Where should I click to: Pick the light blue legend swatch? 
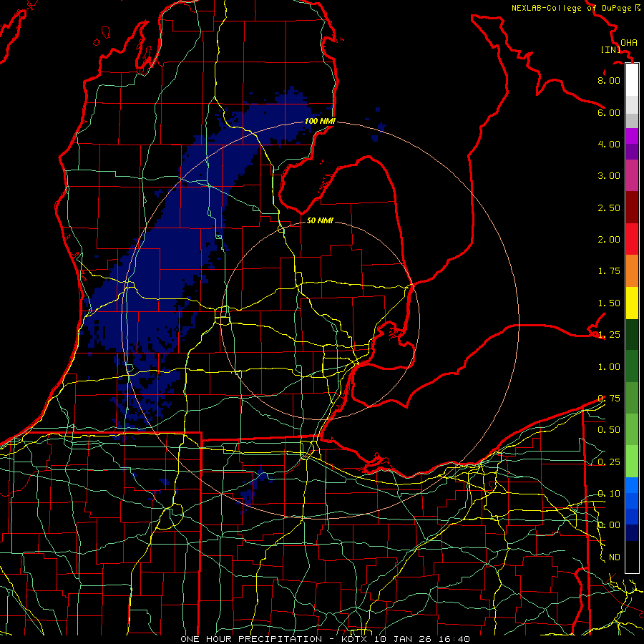[x=632, y=485]
